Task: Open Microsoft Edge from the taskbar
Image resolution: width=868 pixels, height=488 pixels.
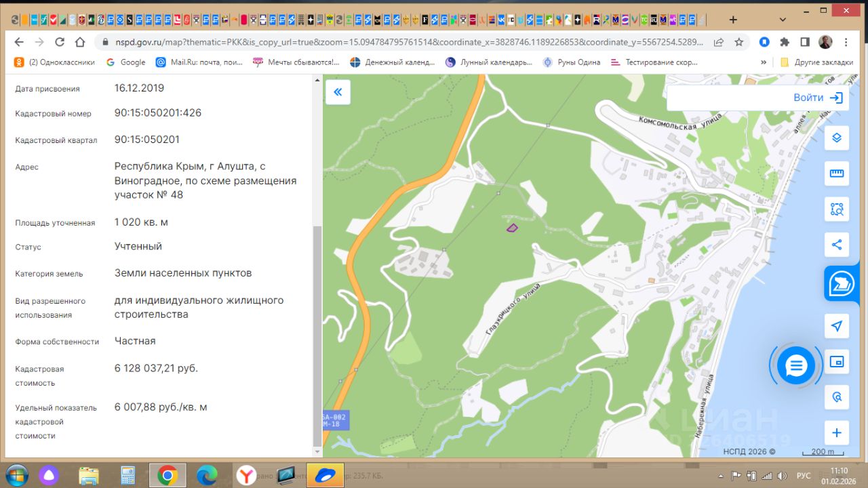Action: tap(207, 475)
